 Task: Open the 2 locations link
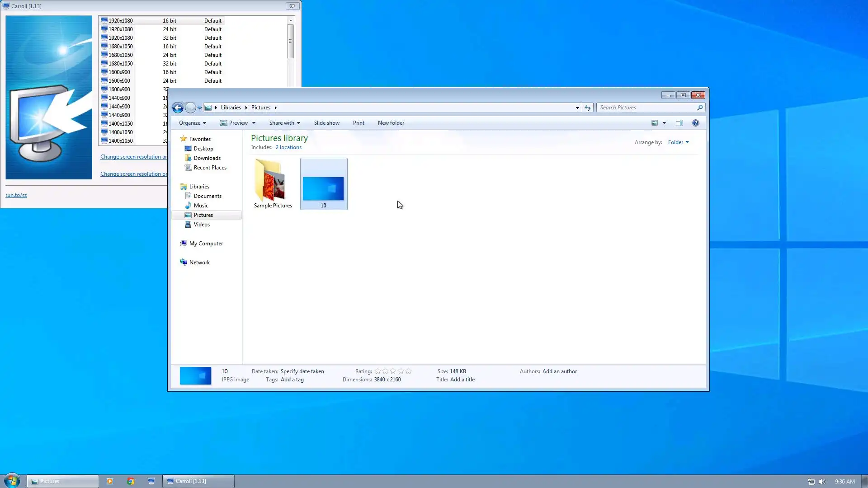(x=288, y=147)
